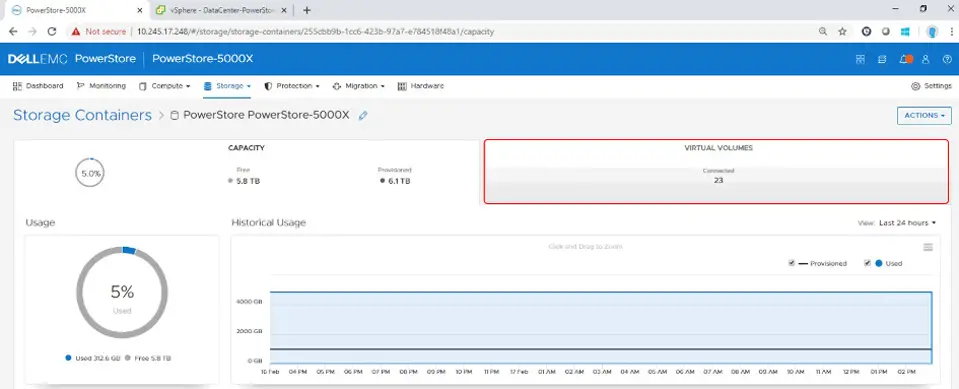Screen dimensions: 959x389
Task: Click the small 5.0% capacity ring
Action: pos(91,173)
